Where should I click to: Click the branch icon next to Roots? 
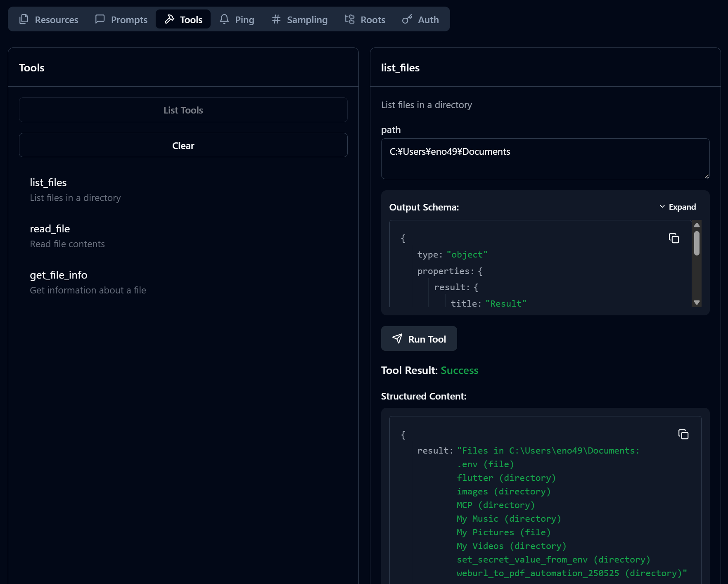[349, 19]
